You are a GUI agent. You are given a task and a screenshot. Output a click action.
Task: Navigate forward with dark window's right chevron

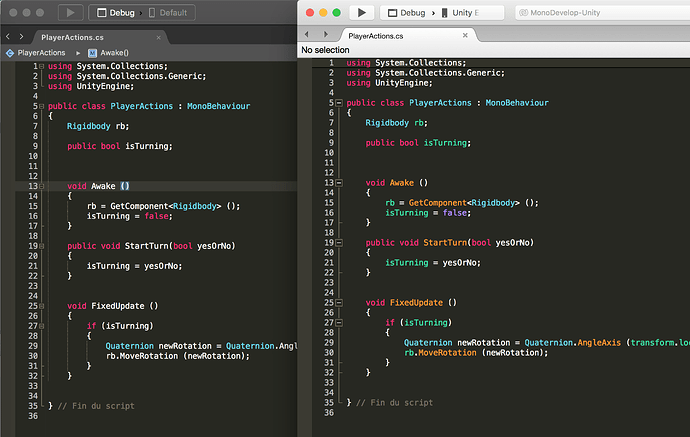point(21,37)
